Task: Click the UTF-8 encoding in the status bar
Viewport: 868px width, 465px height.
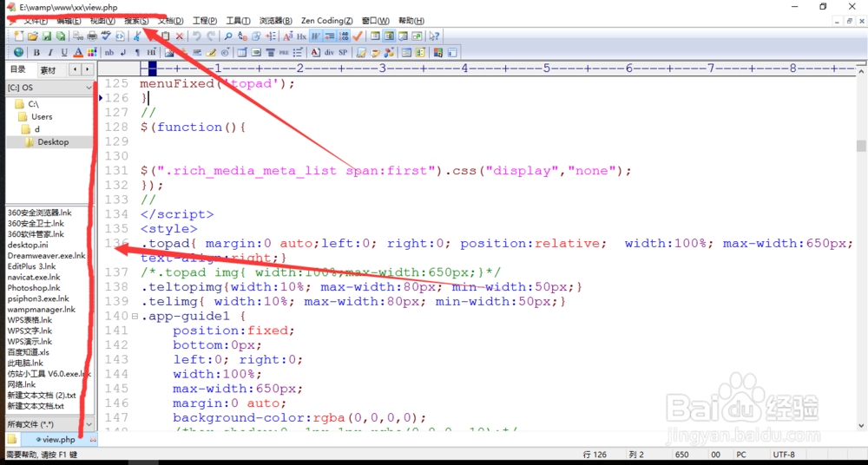Action: click(x=784, y=455)
